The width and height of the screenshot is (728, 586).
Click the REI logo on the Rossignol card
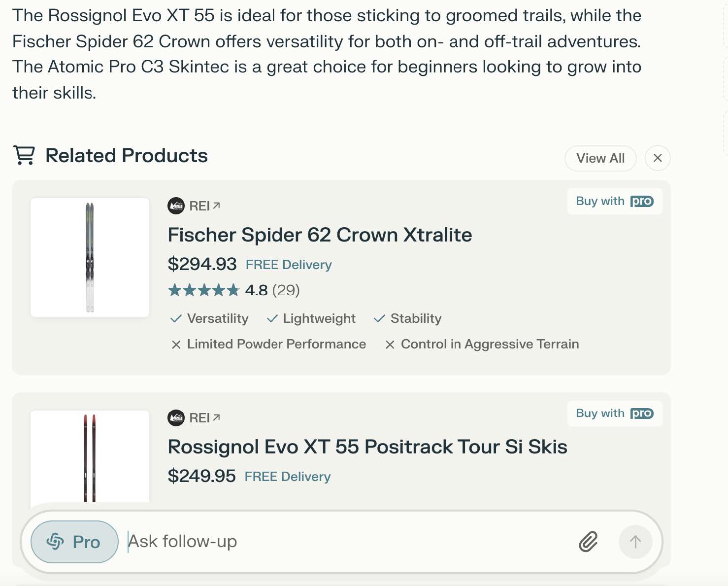pyautogui.click(x=176, y=418)
